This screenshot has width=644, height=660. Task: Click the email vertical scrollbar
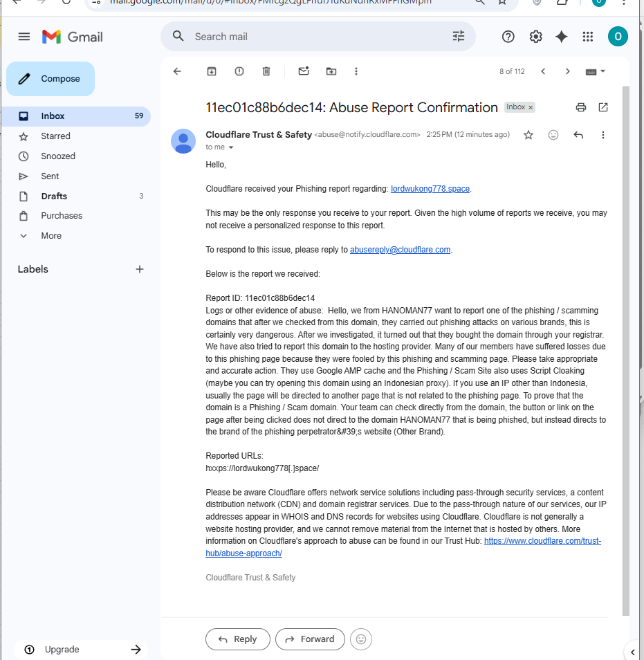click(625, 351)
